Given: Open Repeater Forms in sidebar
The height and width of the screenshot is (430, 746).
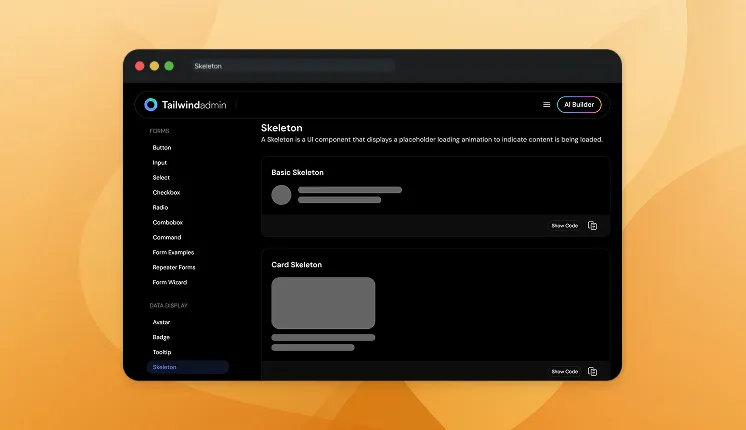Looking at the screenshot, I should coord(174,267).
